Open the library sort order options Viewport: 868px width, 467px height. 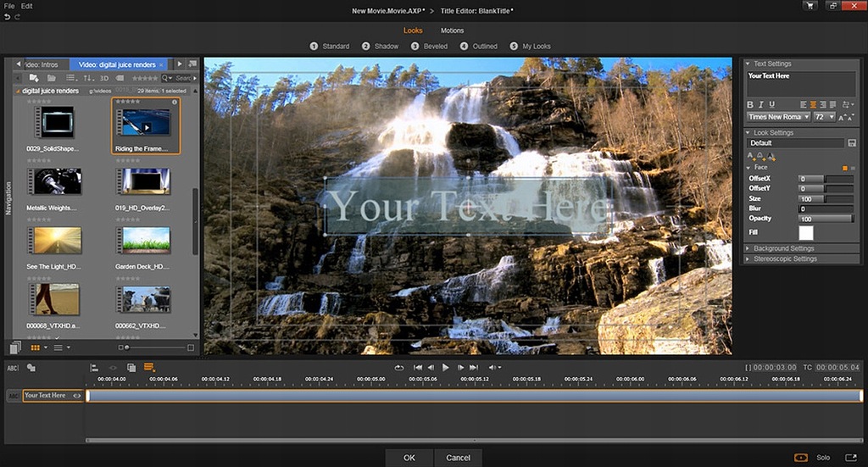pos(88,78)
